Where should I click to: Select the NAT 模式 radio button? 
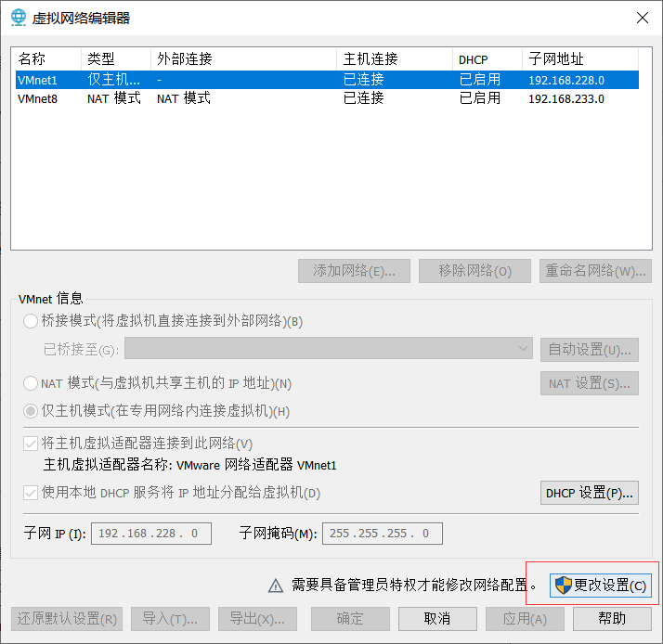pos(31,383)
